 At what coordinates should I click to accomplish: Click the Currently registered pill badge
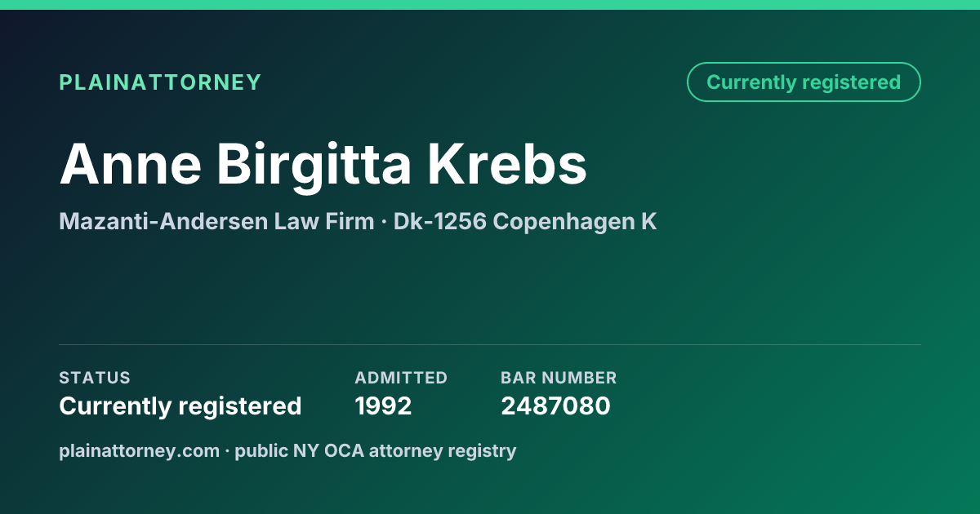click(x=804, y=82)
